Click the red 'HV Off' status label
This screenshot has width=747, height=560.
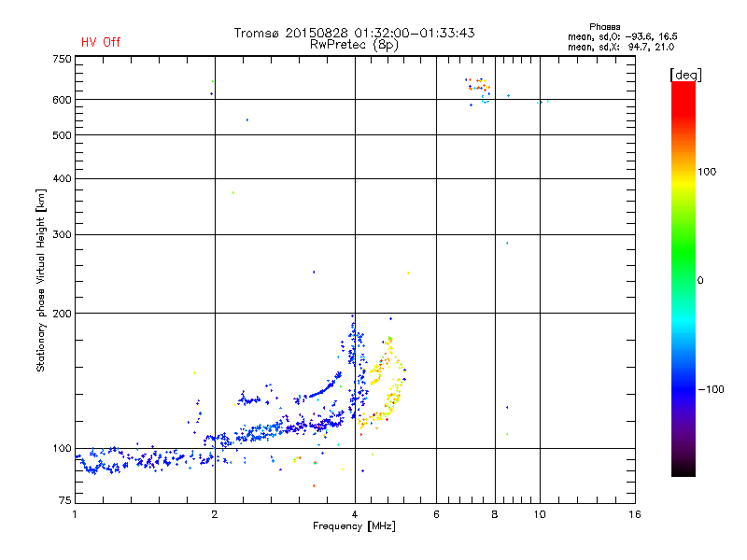click(101, 42)
